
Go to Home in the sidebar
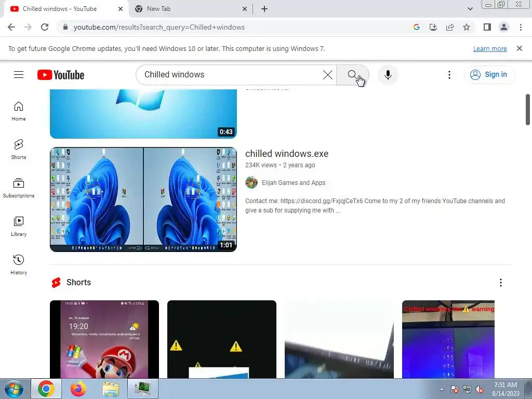click(19, 111)
